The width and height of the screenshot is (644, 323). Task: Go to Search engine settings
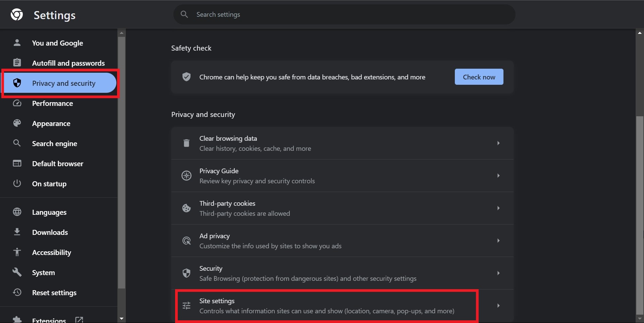point(54,143)
